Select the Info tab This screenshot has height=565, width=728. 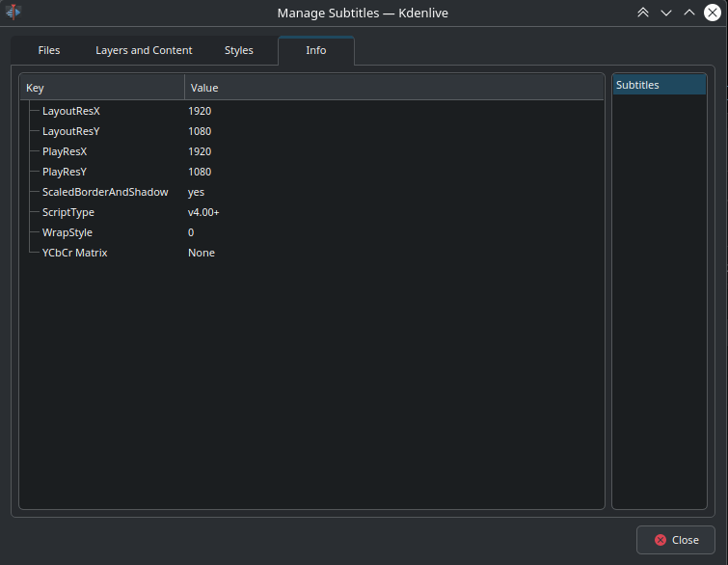(x=315, y=50)
